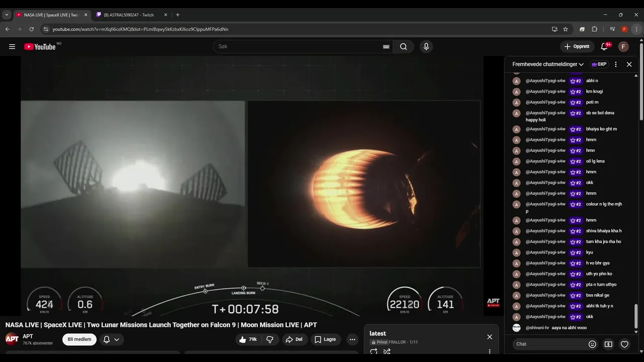Screen dimensions: 644x362
Task: Open notifications bell with 9+ badge
Action: [605, 47]
